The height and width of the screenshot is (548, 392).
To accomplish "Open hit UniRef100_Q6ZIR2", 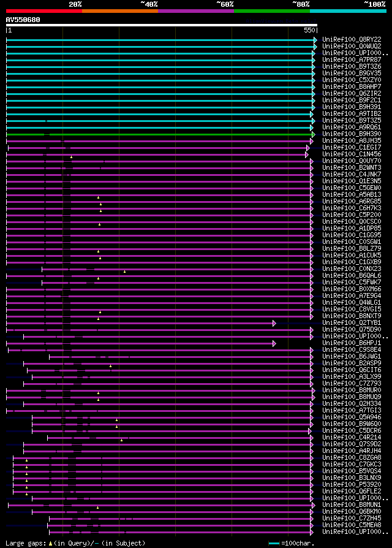I will click(352, 94).
